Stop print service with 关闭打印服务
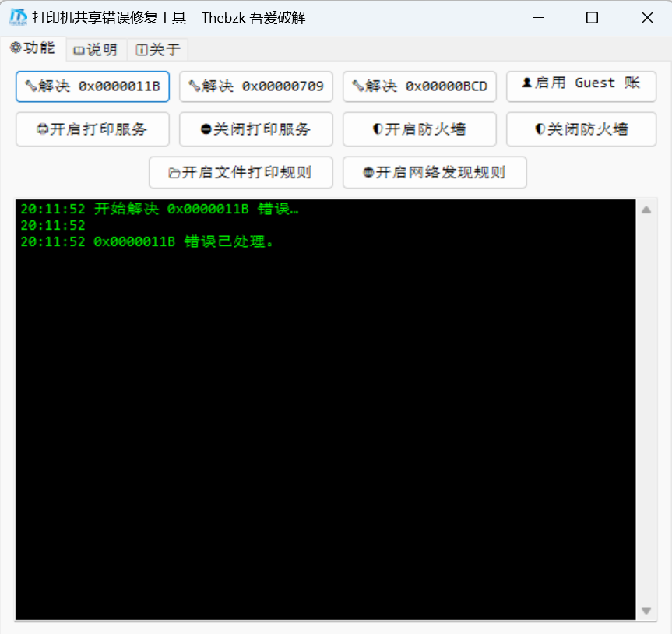Screen dimensions: 672x634 point(256,129)
